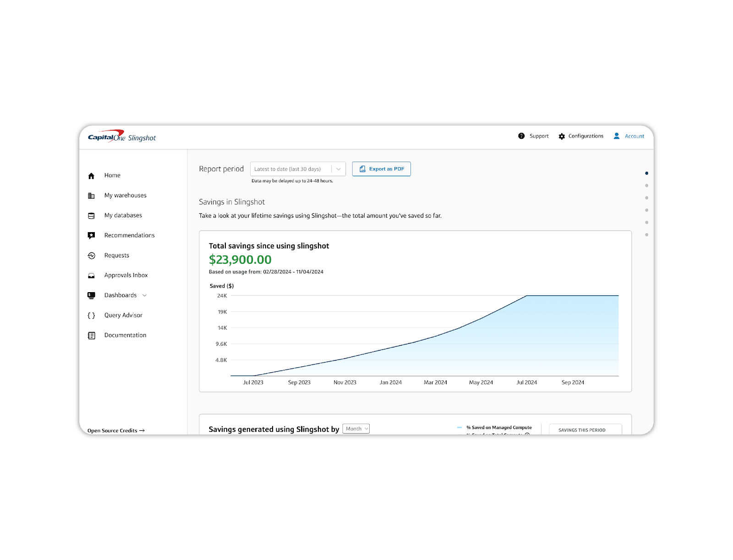Click the Export as PDF button

click(381, 169)
